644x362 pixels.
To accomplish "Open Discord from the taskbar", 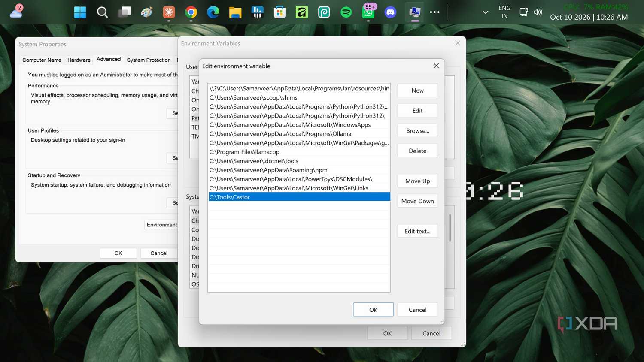I will [x=390, y=12].
